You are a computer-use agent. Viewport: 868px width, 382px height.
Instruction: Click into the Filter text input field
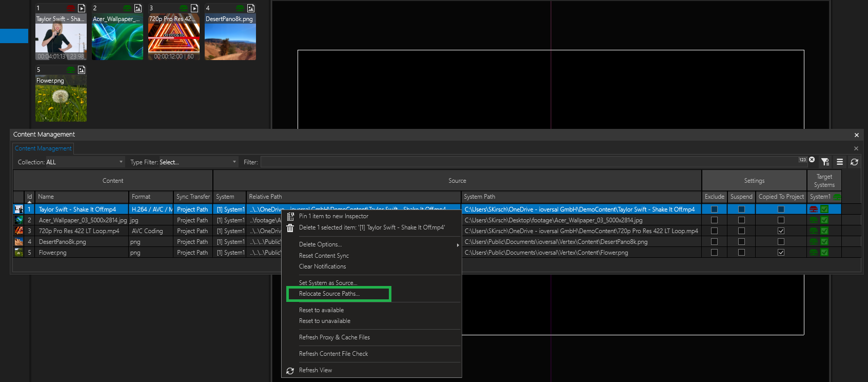click(x=528, y=162)
